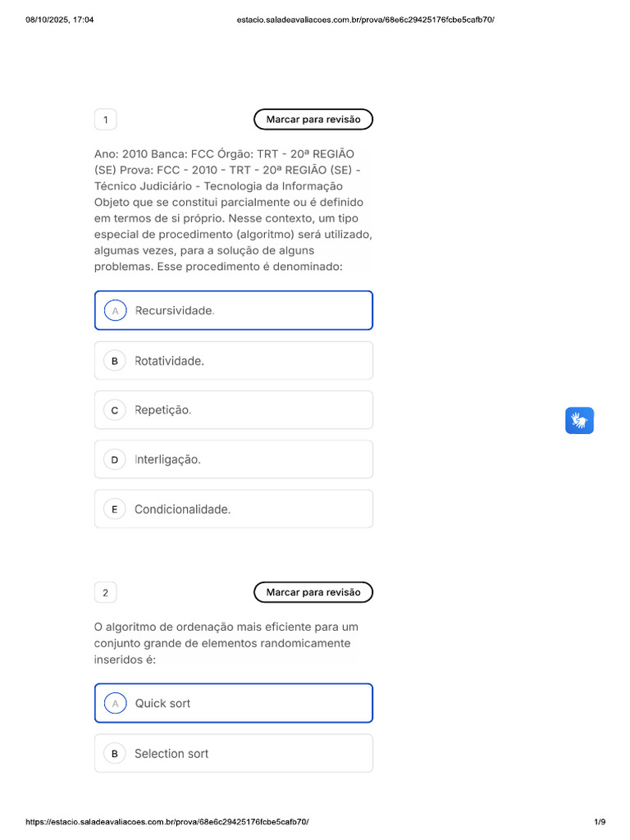Viewport: 630px width, 840px height.
Task: Click the letter B circle for Rotatividade
Action: [x=115, y=361]
